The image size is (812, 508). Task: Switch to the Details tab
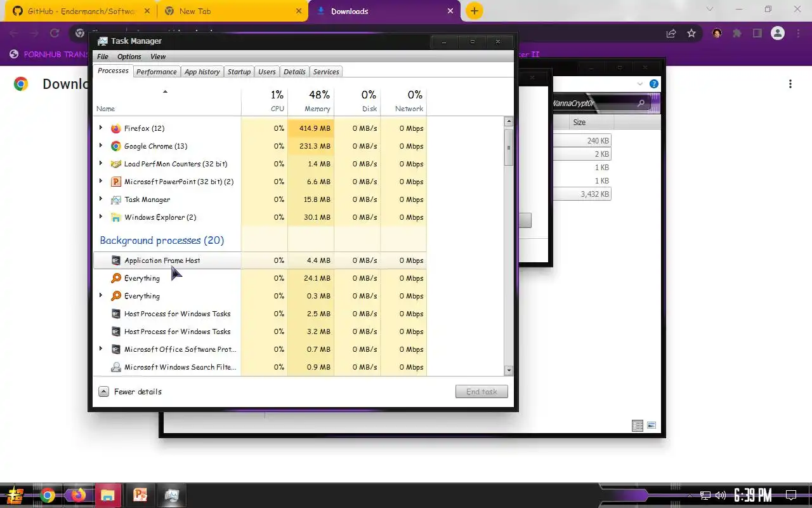pos(294,72)
